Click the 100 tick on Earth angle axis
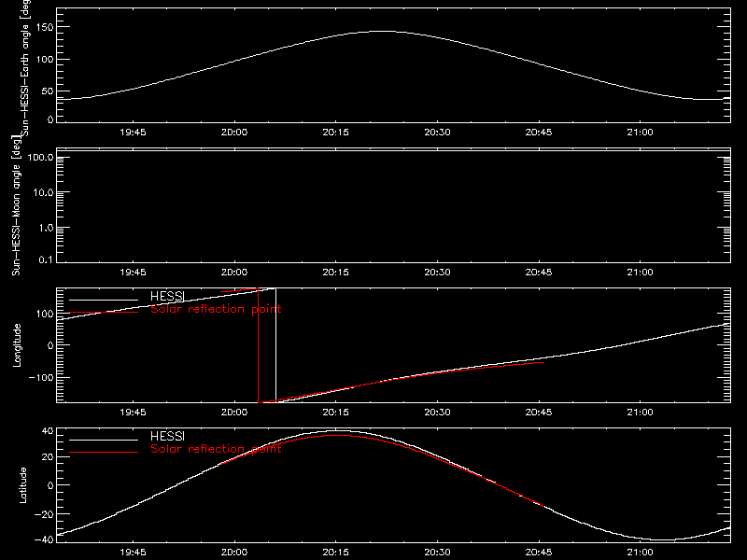The height and width of the screenshot is (560, 747). coord(44,60)
